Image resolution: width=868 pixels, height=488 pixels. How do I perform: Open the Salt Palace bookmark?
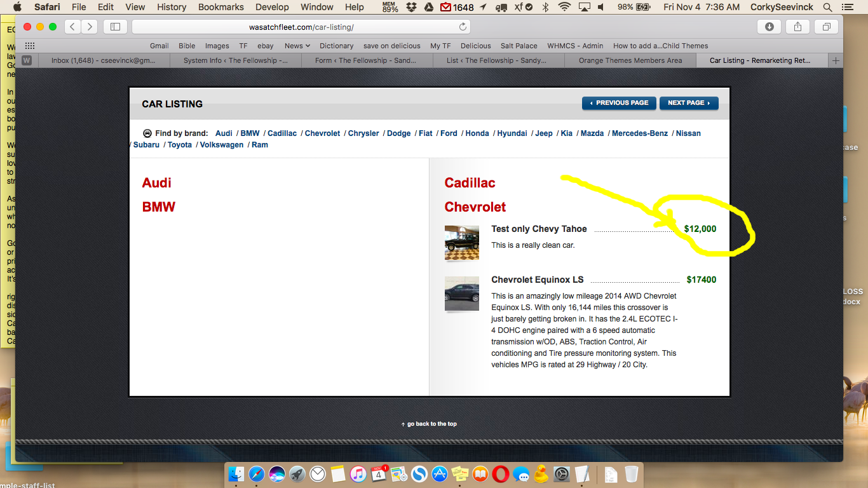coord(519,46)
